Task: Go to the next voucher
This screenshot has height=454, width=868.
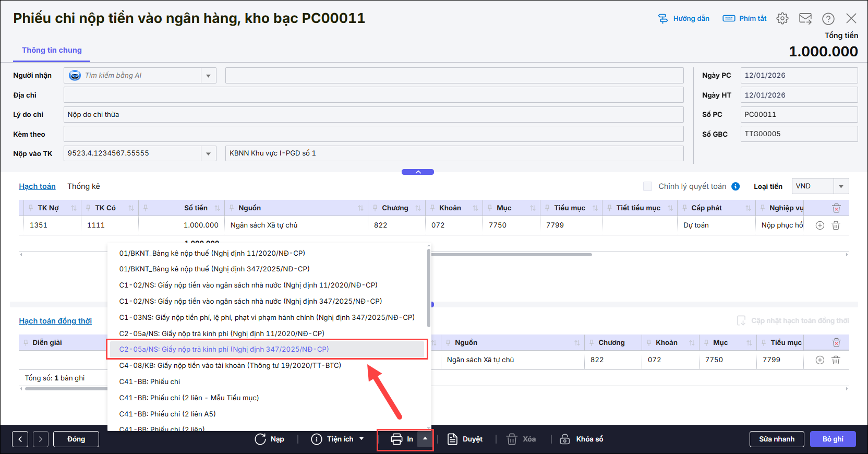Action: point(41,439)
